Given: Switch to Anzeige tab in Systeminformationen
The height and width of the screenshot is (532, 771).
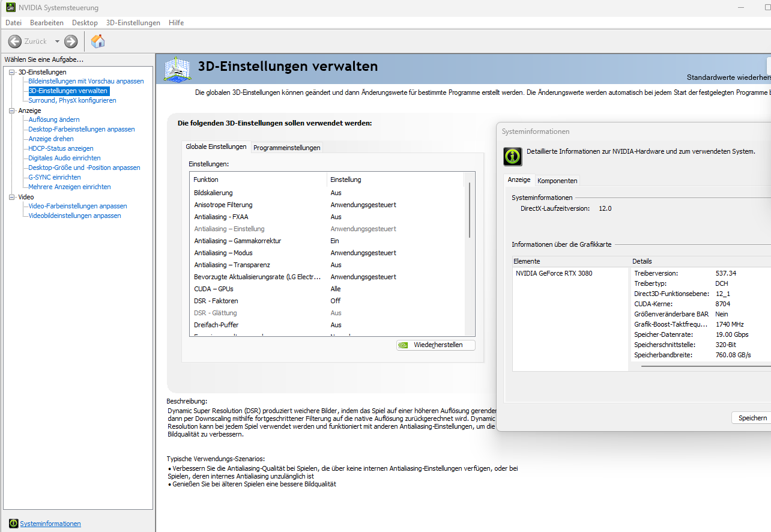Looking at the screenshot, I should [519, 180].
